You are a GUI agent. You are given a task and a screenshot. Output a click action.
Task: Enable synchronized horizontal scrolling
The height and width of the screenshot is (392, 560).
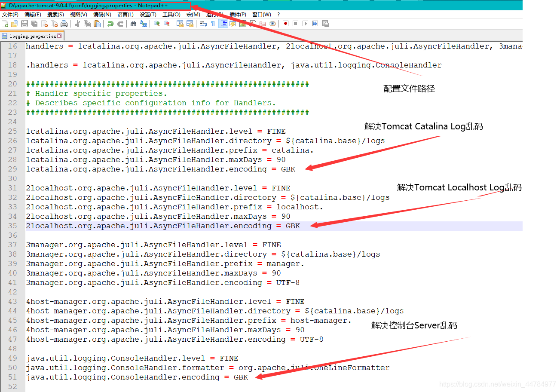pos(190,24)
